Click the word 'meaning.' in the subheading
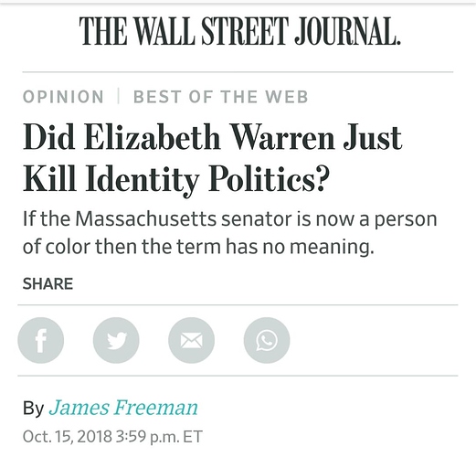This screenshot has width=476, height=457. pos(332,247)
